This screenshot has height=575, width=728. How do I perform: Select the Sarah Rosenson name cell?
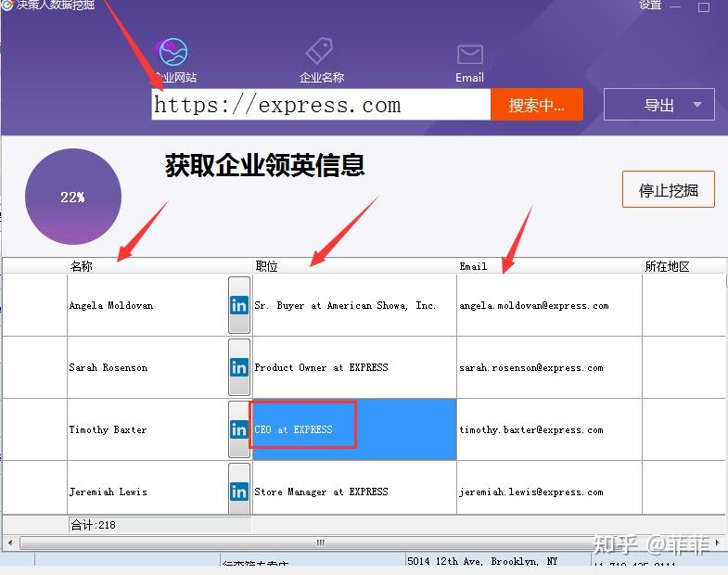[147, 367]
